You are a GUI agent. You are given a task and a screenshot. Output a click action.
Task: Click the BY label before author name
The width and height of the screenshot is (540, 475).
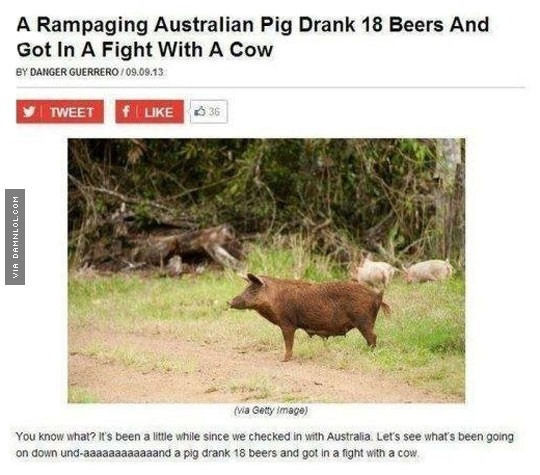tap(22, 72)
